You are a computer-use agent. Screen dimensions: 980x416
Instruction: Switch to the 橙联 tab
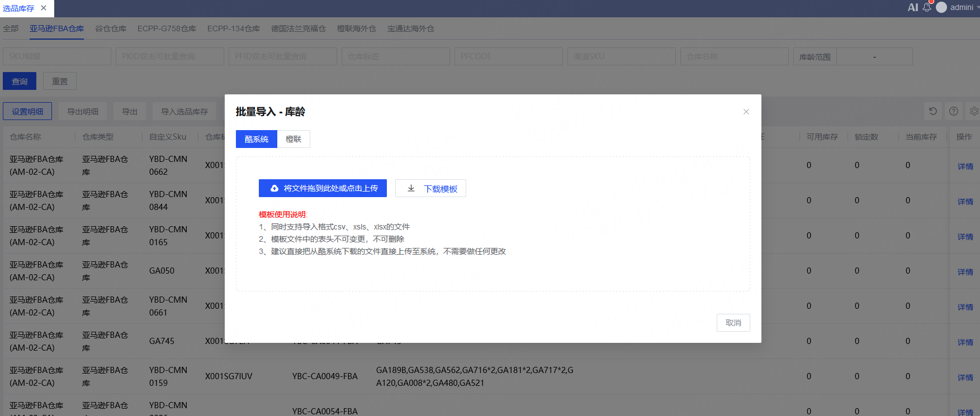pyautogui.click(x=293, y=139)
